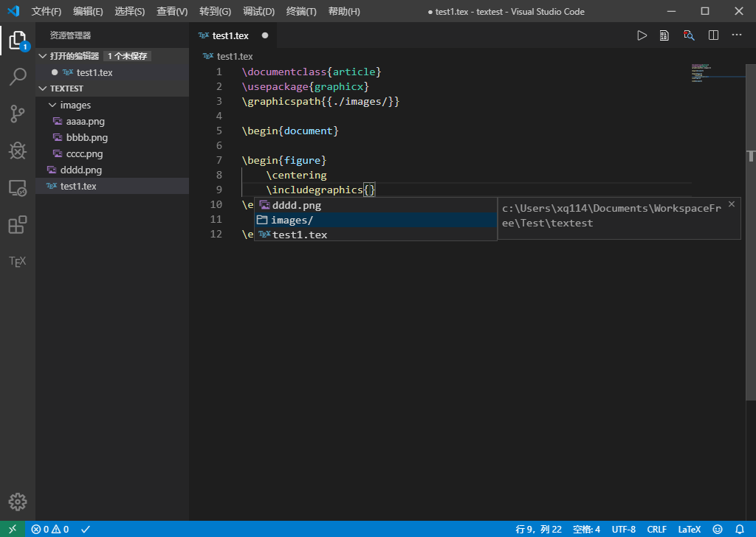
Task: Click the remote window indicator in status bar
Action: click(13, 529)
